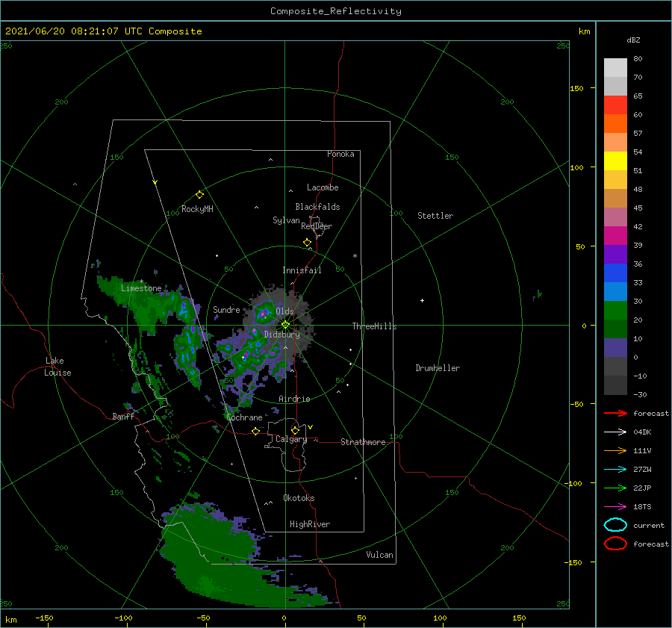Click the yellow diamond marker below Cochrane
The width and height of the screenshot is (672, 628).
[255, 431]
